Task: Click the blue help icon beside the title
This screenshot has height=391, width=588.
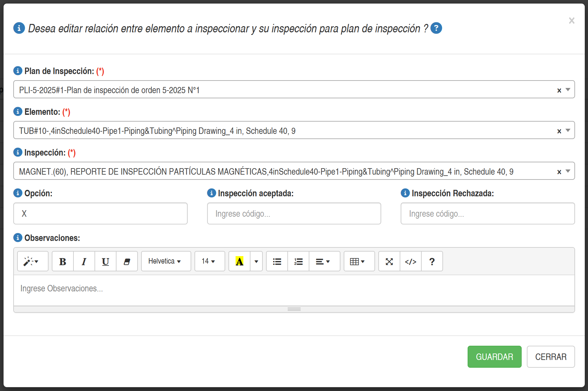Action: (436, 28)
